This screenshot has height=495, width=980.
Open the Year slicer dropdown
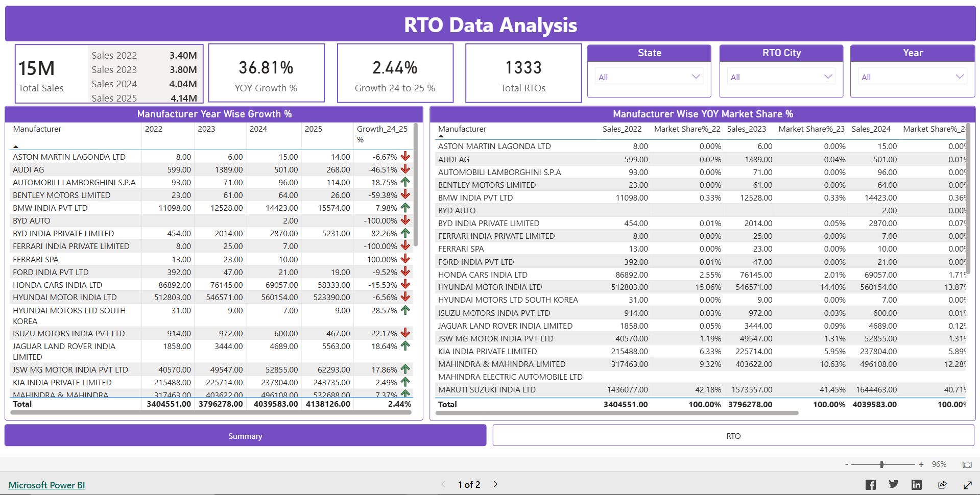(x=912, y=77)
